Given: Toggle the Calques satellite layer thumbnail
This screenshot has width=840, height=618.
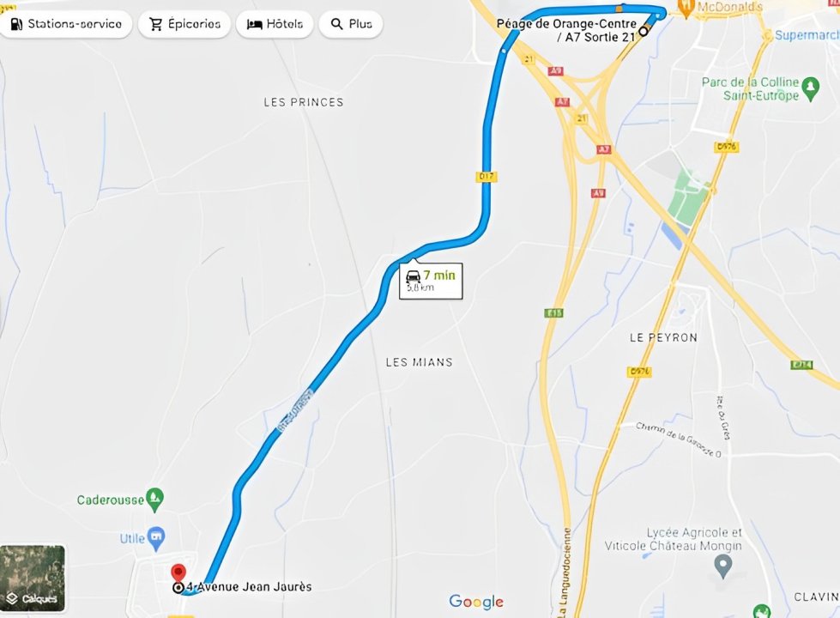Looking at the screenshot, I should [33, 579].
